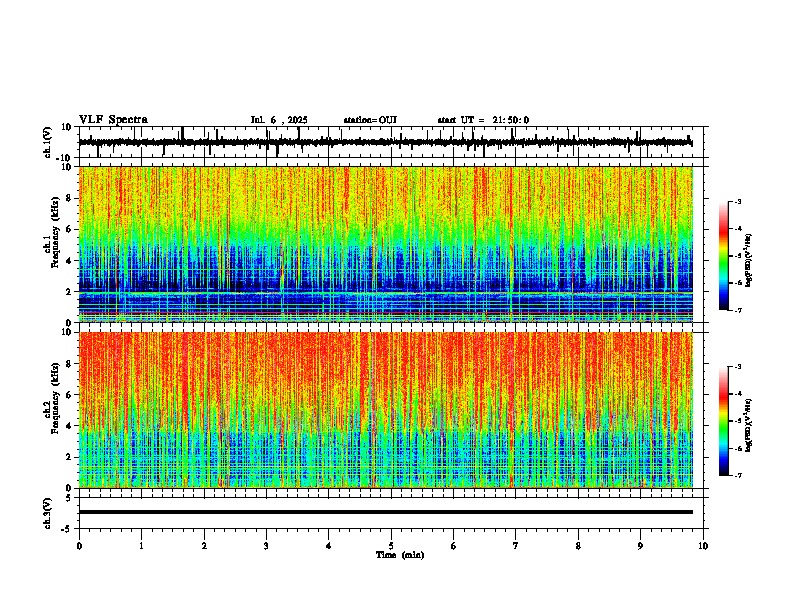Screen dimensions: 792x612
Task: Click the time axis tick label "5"
Action: coord(391,546)
